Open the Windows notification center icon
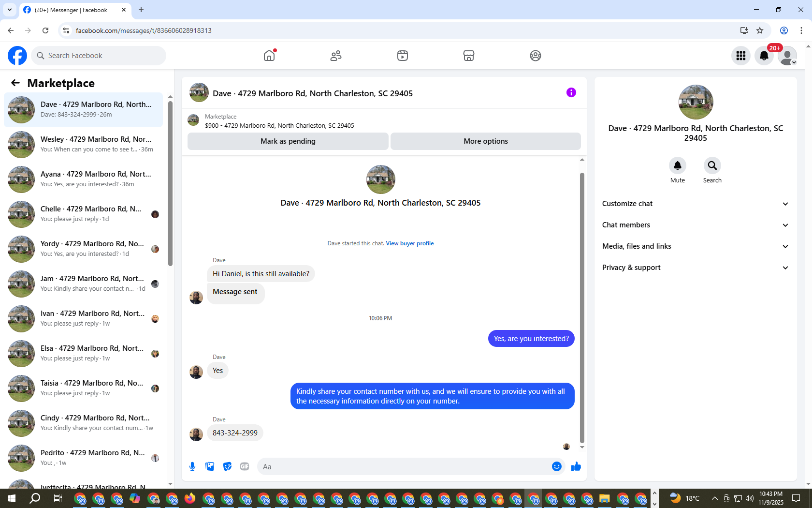 coord(796,498)
